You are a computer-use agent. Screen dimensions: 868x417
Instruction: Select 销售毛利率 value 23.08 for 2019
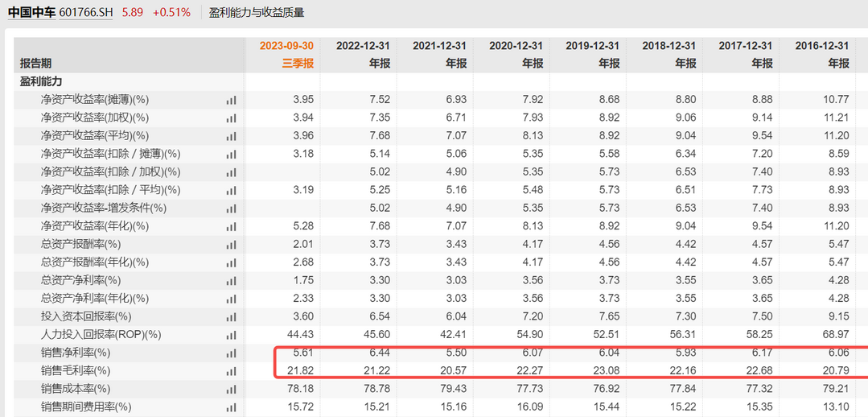pyautogui.click(x=606, y=371)
